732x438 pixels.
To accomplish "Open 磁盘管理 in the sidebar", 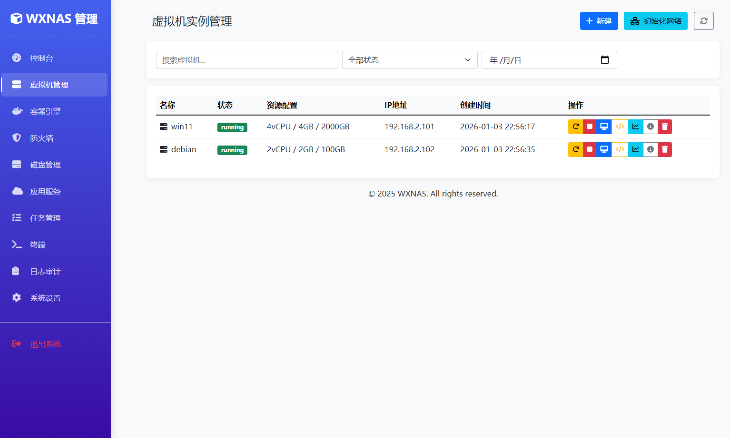I will click(54, 164).
